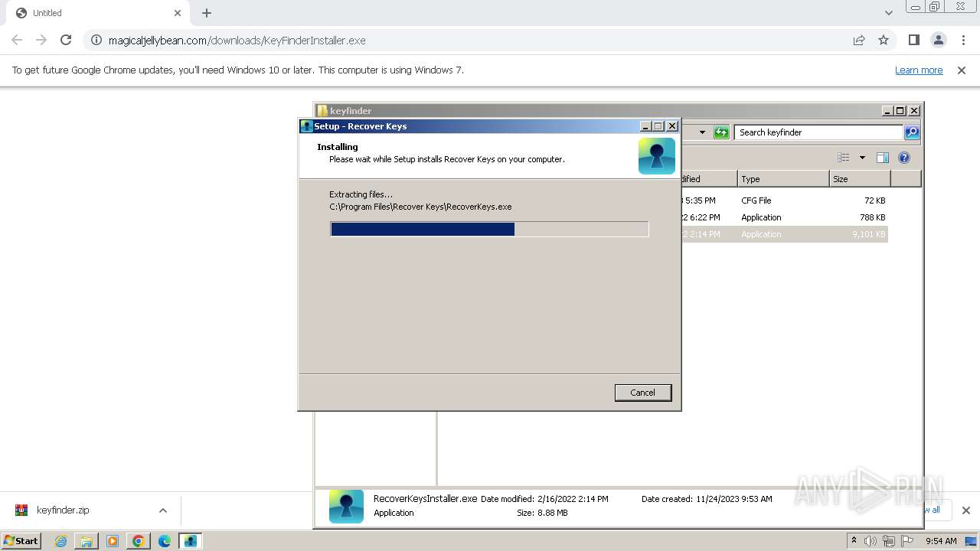
Task: Reload the current page
Action: pos(66,40)
